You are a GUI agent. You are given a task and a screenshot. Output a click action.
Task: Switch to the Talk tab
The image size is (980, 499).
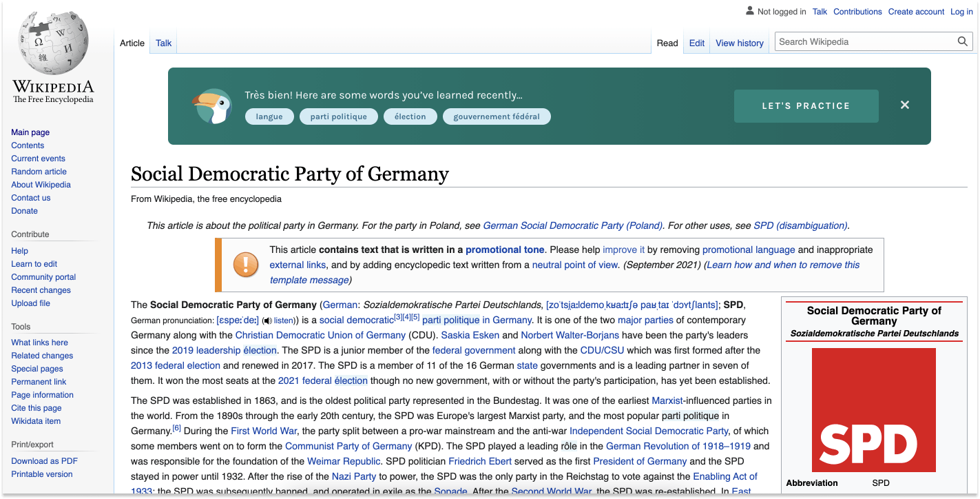click(x=164, y=43)
